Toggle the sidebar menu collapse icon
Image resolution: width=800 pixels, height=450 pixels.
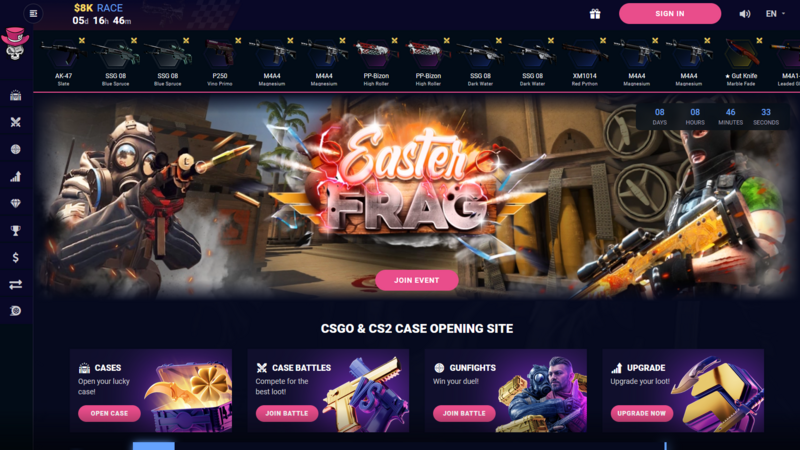(33, 14)
